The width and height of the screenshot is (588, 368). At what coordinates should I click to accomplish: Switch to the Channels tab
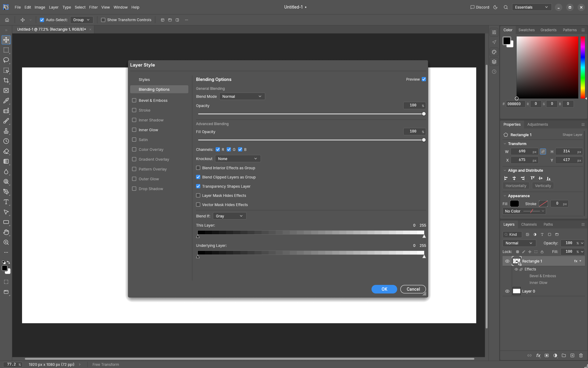click(x=529, y=224)
